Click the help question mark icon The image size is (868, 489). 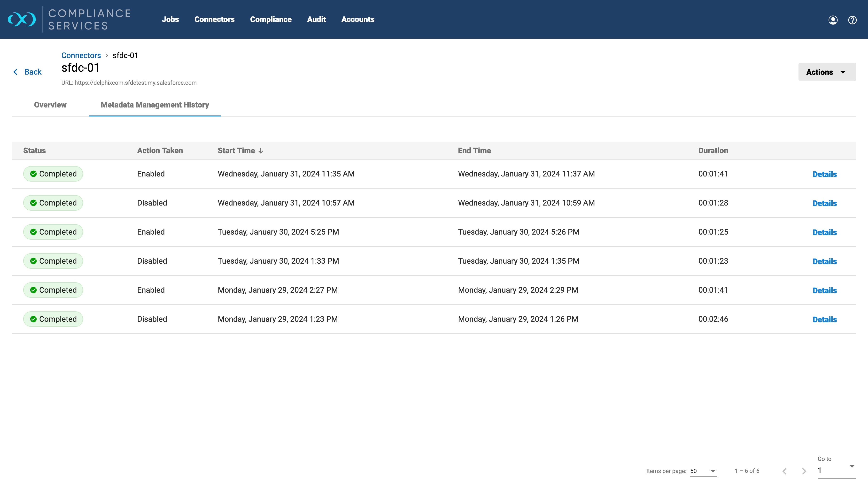[852, 20]
